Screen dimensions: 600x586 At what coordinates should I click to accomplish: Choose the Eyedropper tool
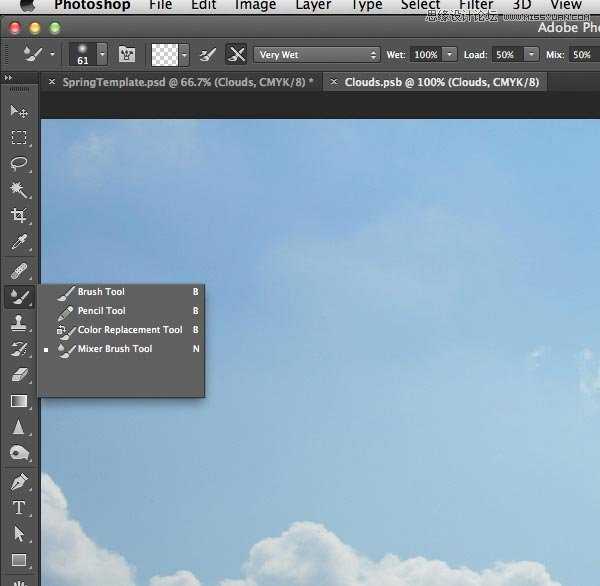point(19,243)
